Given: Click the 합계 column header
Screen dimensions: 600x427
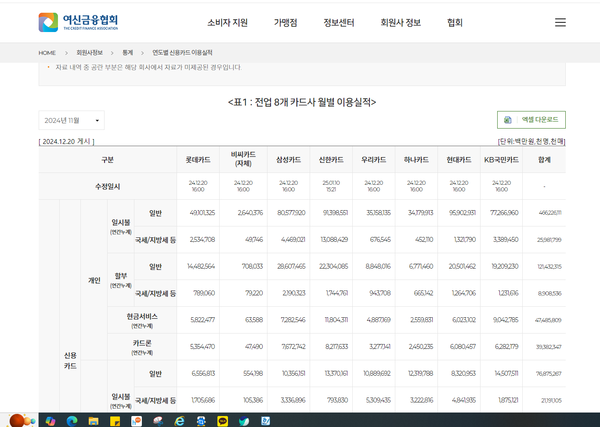Looking at the screenshot, I should point(544,160).
